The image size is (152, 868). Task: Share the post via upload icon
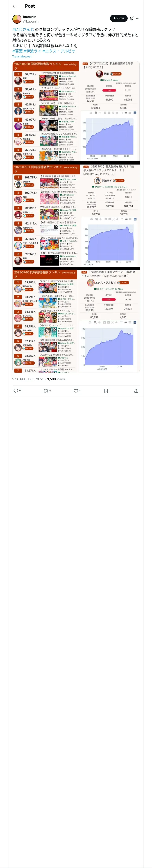pyautogui.click(x=136, y=391)
